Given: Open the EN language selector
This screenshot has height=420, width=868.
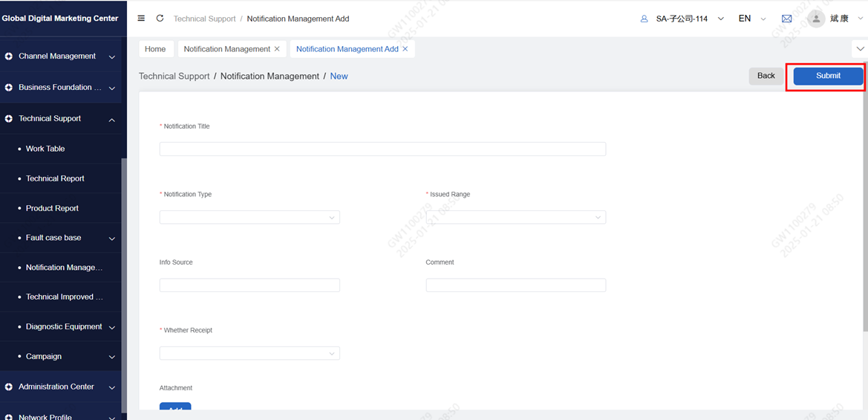Looking at the screenshot, I should pyautogui.click(x=751, y=19).
